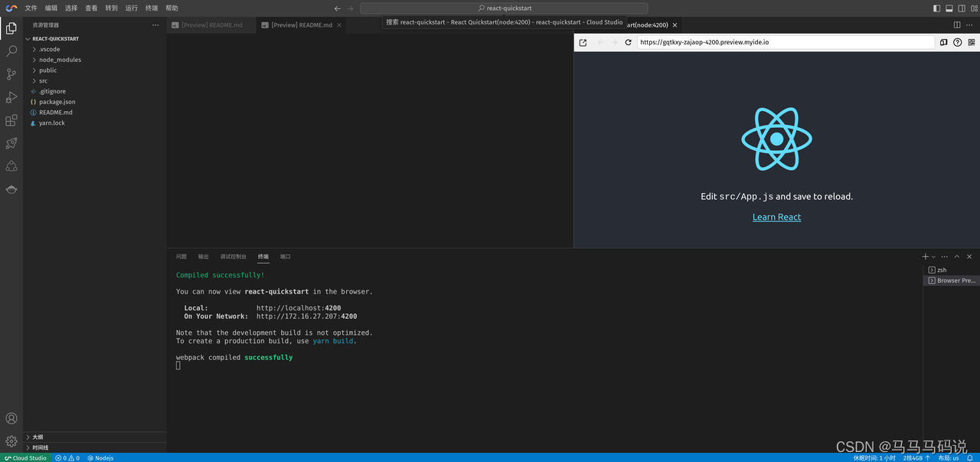Switch to the 输出 panel tab

203,257
